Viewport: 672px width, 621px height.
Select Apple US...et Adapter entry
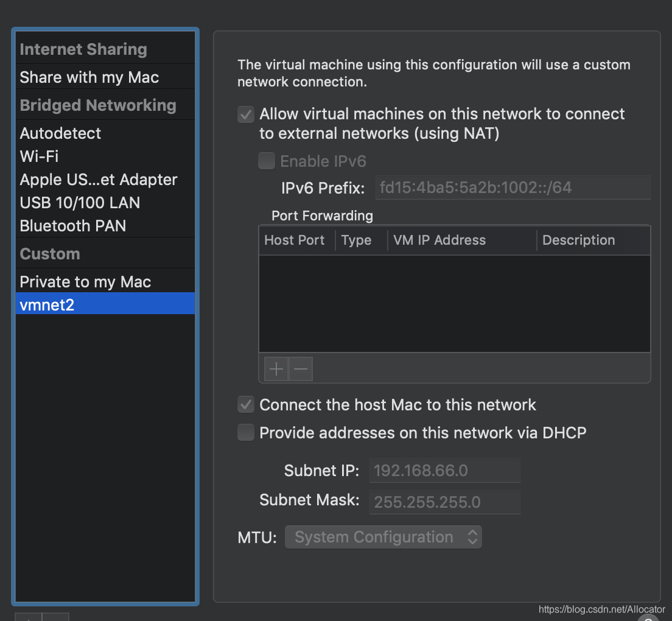(105, 180)
